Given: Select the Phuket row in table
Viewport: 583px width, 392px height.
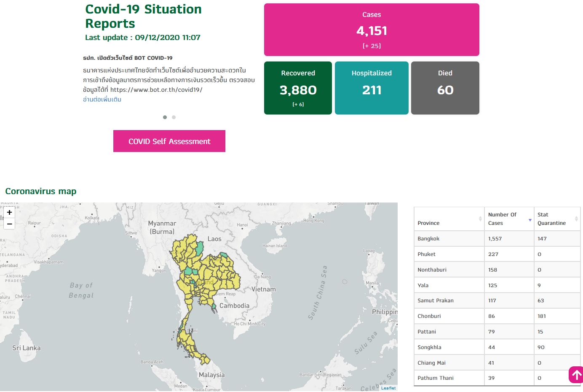Looking at the screenshot, I should [x=497, y=254].
